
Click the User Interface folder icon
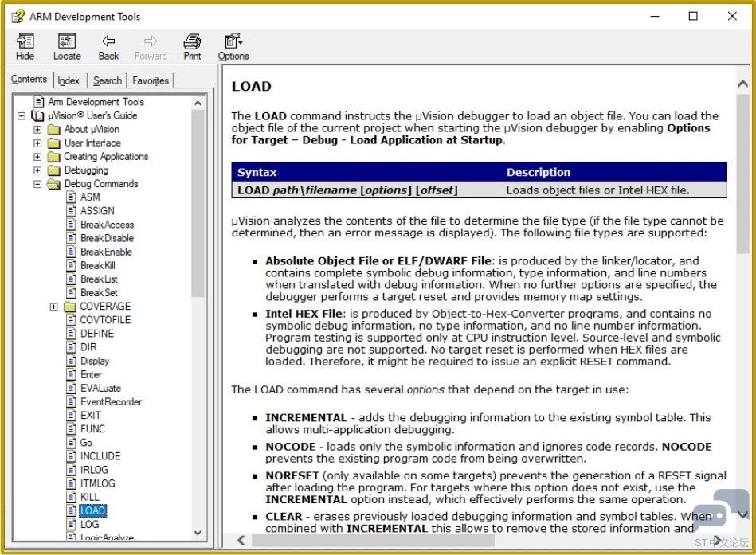[x=54, y=143]
